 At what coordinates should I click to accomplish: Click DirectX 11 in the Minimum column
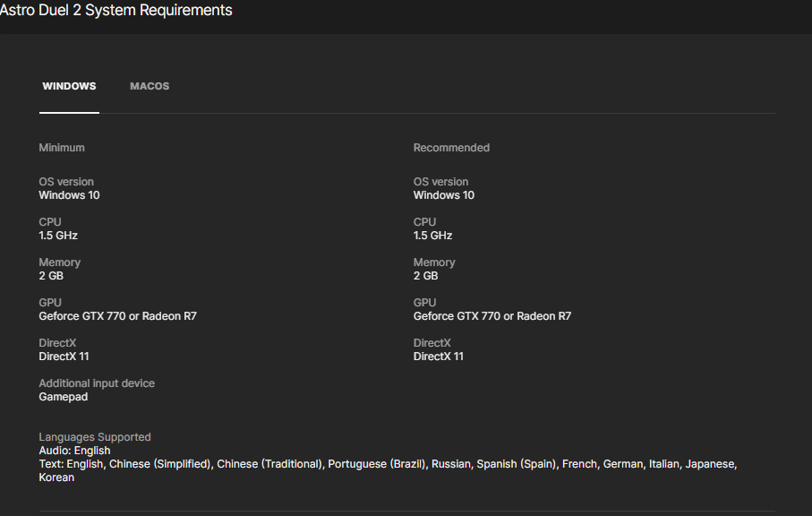coord(64,357)
